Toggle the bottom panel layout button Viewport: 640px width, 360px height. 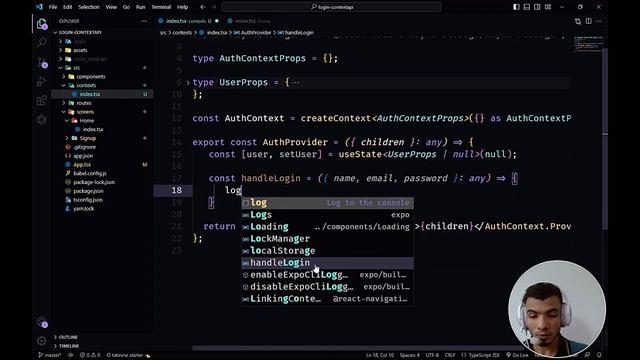click(527, 7)
